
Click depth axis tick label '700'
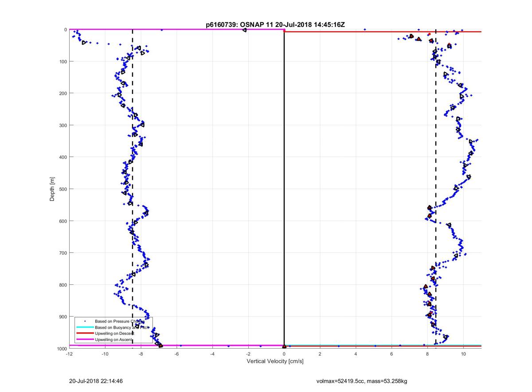pos(63,253)
